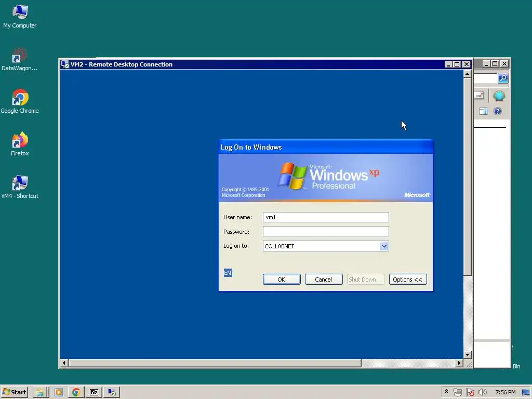532x399 pixels.
Task: Toggle the pane layout icon in background window
Action: 483,111
